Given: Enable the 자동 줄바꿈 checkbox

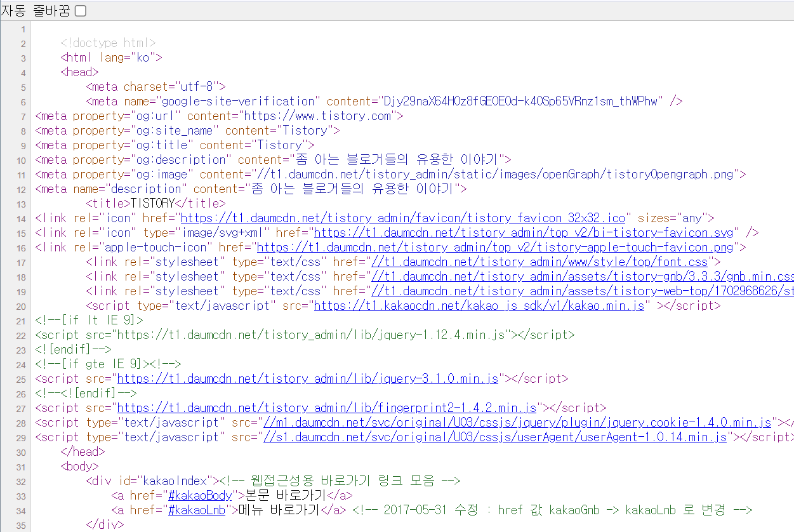Looking at the screenshot, I should pyautogui.click(x=80, y=11).
